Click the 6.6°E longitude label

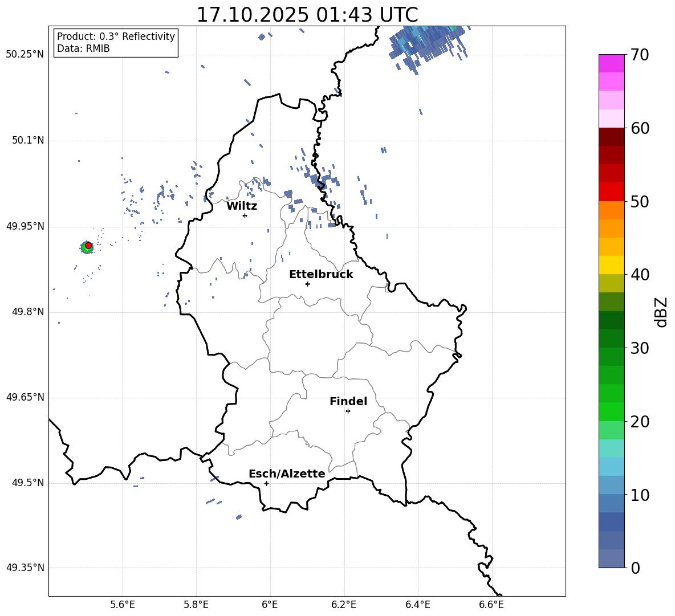(x=491, y=605)
